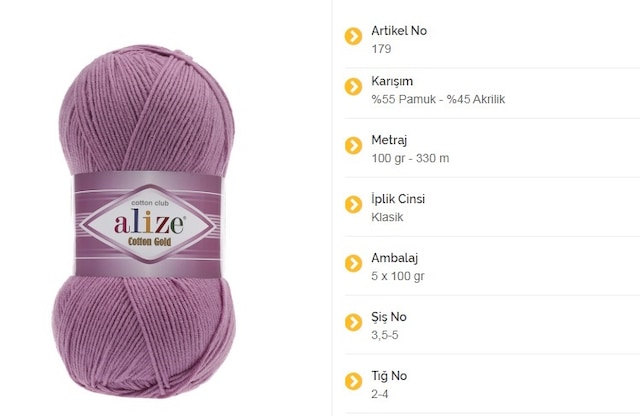Image resolution: width=640 pixels, height=416 pixels.
Task: Click the chevron icon beside Tığ No
Action: point(353,381)
